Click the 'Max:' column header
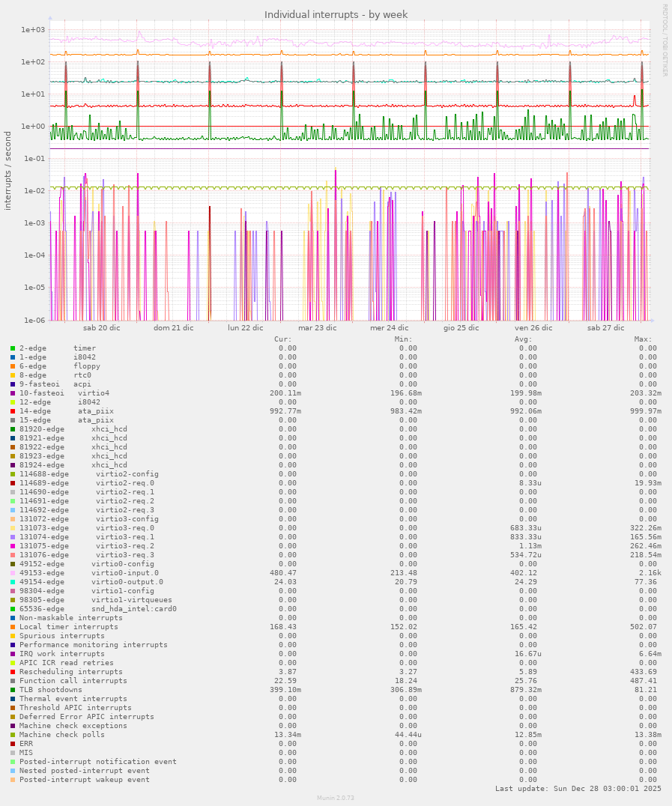The height and width of the screenshot is (806, 672). click(x=644, y=339)
